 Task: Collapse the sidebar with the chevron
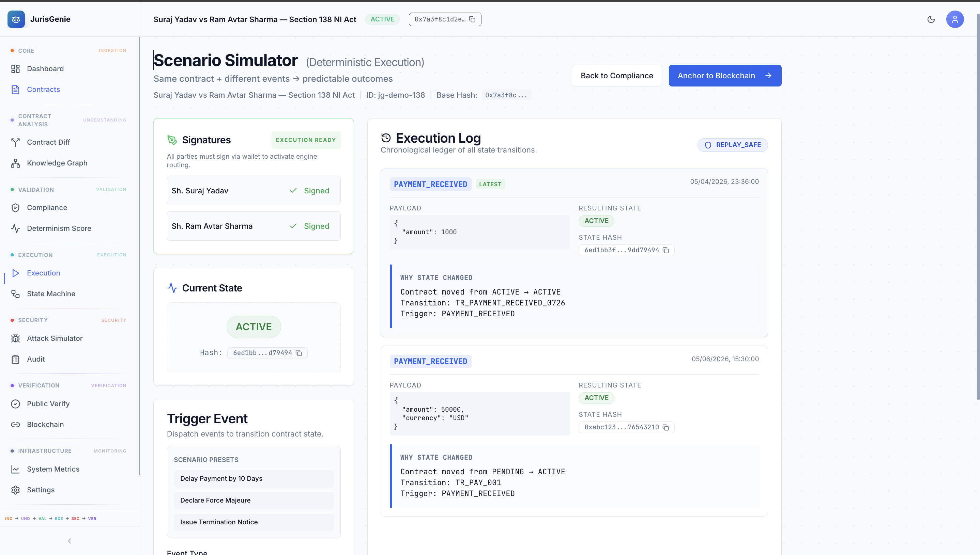70,541
